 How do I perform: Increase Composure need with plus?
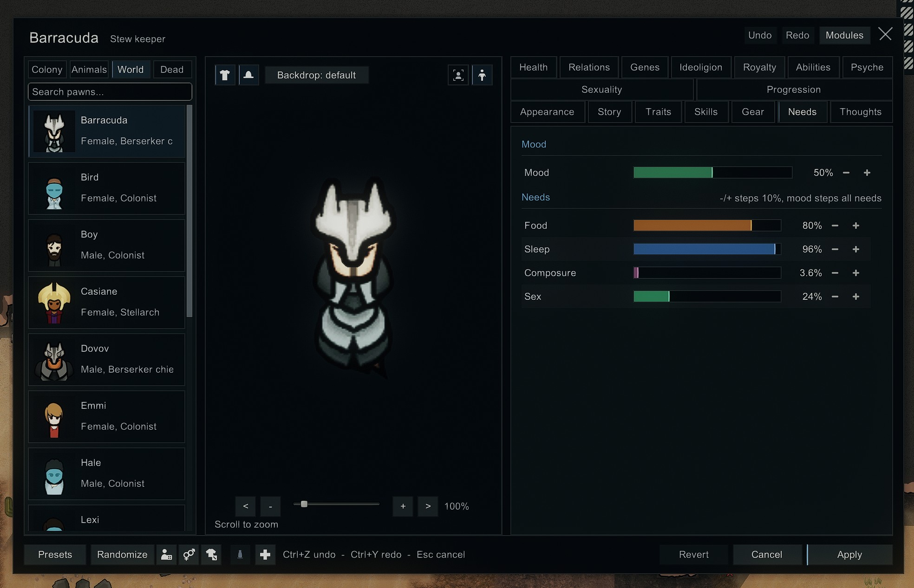click(856, 273)
